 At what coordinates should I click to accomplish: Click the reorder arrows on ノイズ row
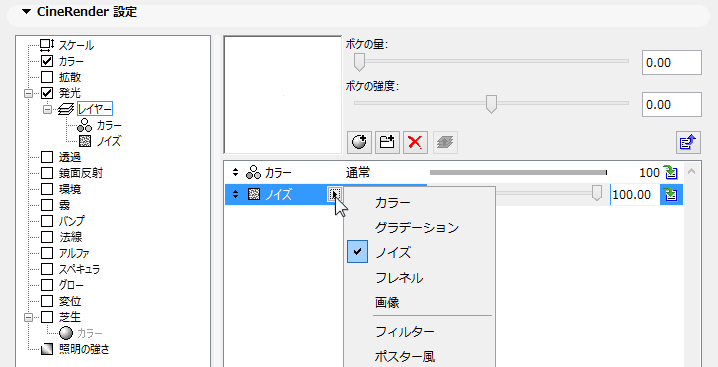click(235, 194)
